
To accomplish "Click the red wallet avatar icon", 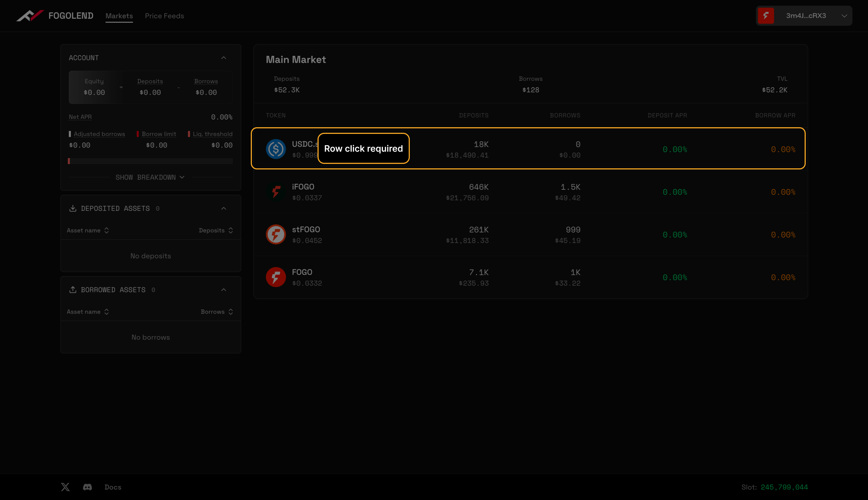I will pyautogui.click(x=766, y=16).
